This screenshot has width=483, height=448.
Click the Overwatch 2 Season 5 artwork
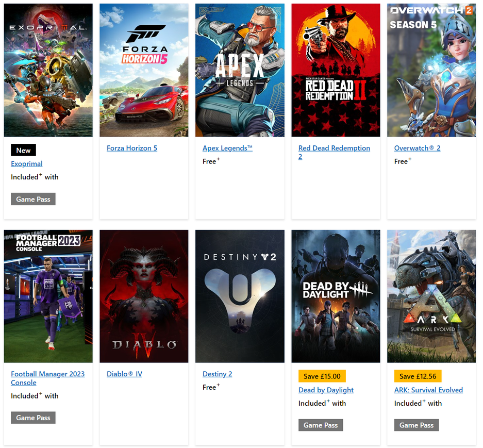(x=431, y=70)
